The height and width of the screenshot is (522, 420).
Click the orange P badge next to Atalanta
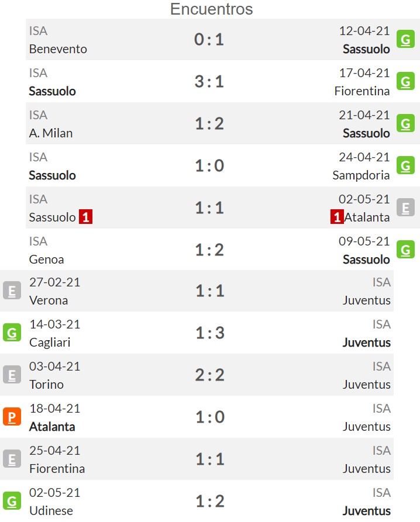click(x=12, y=417)
